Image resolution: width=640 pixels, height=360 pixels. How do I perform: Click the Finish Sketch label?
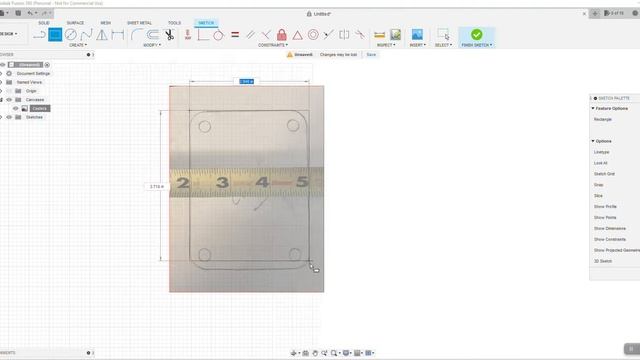pos(476,45)
